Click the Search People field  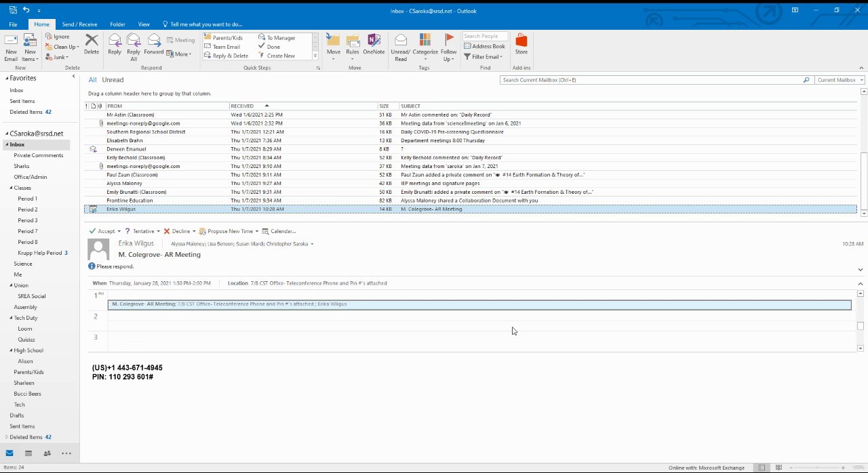coord(485,36)
